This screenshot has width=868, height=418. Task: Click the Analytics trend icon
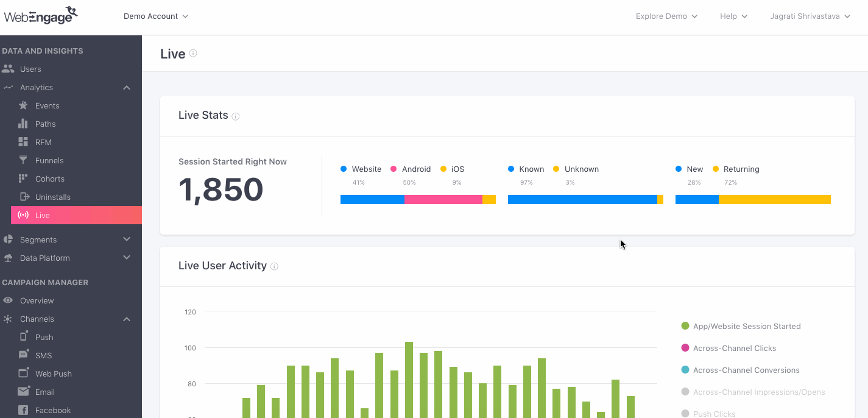point(8,87)
